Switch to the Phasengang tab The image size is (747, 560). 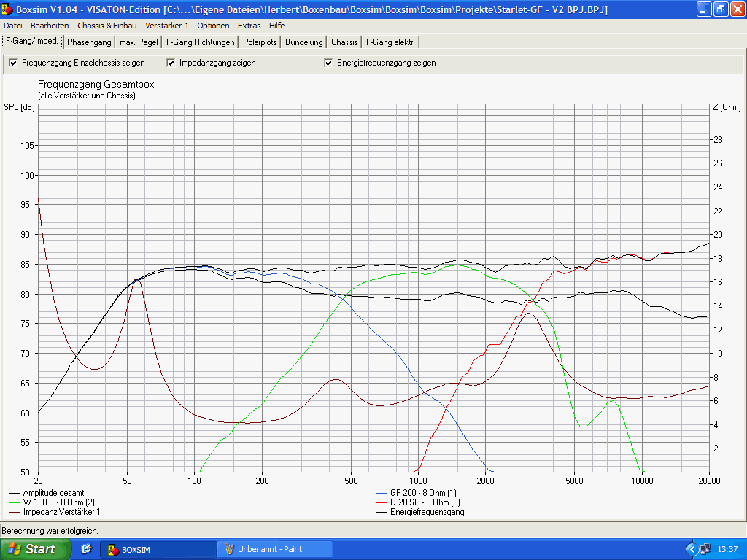(x=89, y=42)
